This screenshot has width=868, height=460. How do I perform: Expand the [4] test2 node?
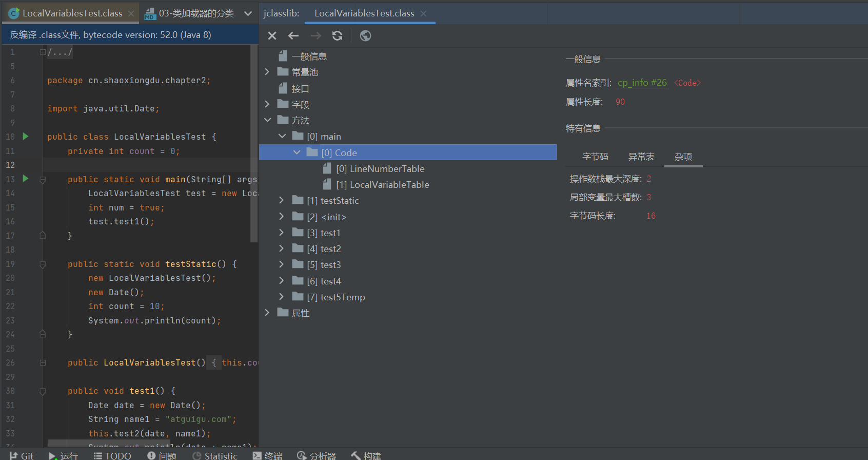point(282,248)
